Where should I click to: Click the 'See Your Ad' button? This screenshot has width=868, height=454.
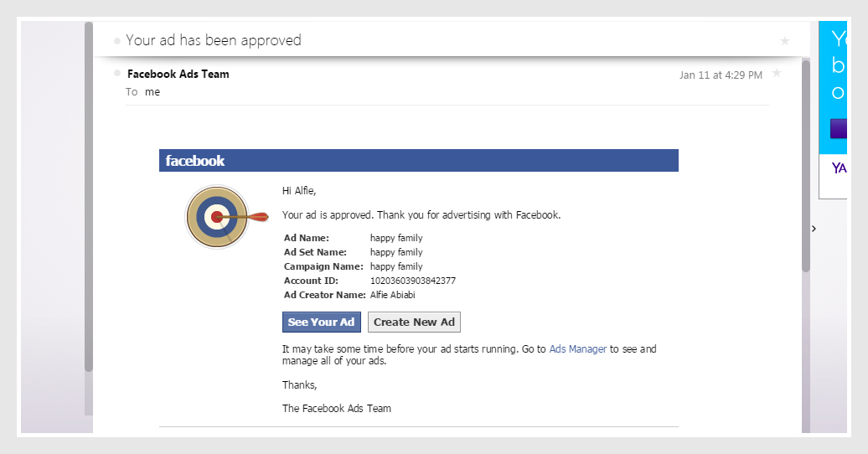(x=321, y=322)
